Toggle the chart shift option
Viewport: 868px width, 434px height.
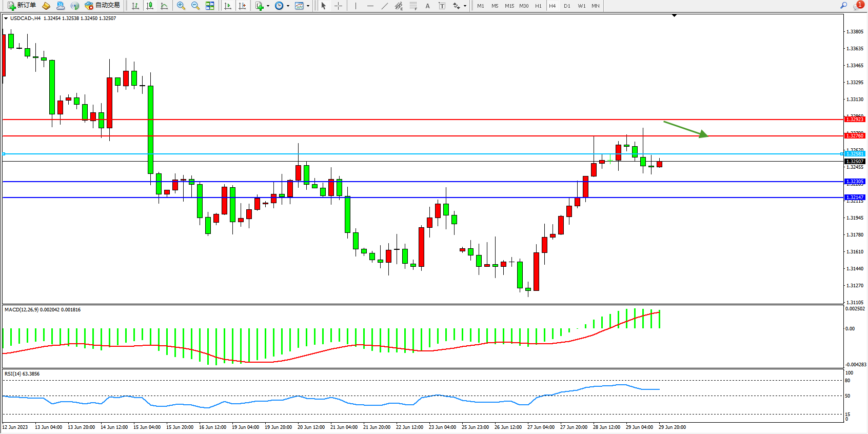point(242,6)
